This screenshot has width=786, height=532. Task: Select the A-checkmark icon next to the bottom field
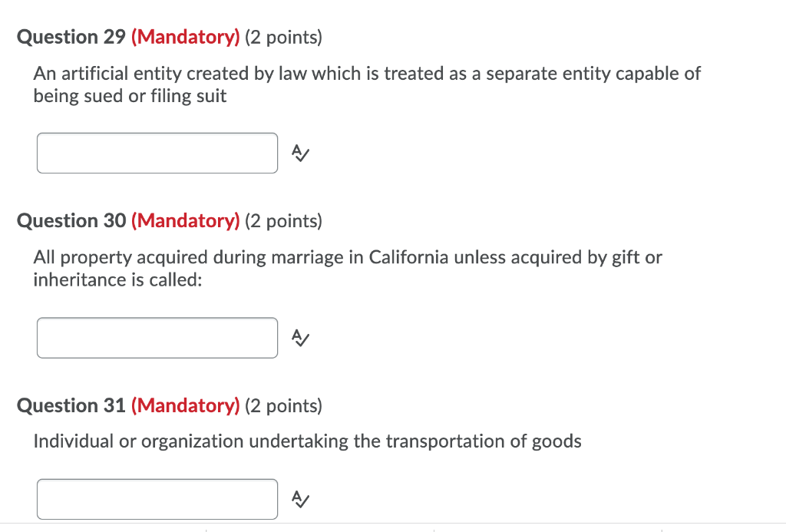point(299,499)
